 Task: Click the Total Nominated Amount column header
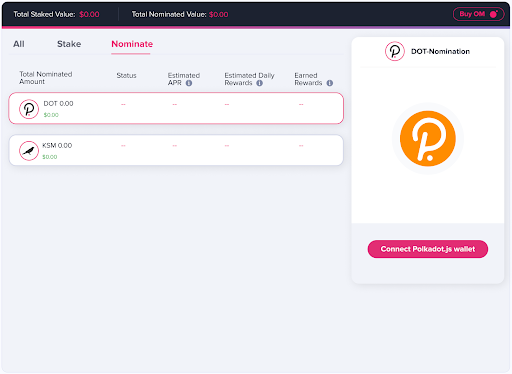pyautogui.click(x=46, y=78)
